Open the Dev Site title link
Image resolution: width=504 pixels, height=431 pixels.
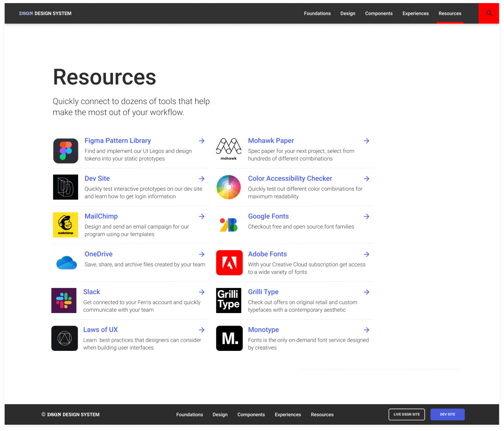click(x=97, y=178)
